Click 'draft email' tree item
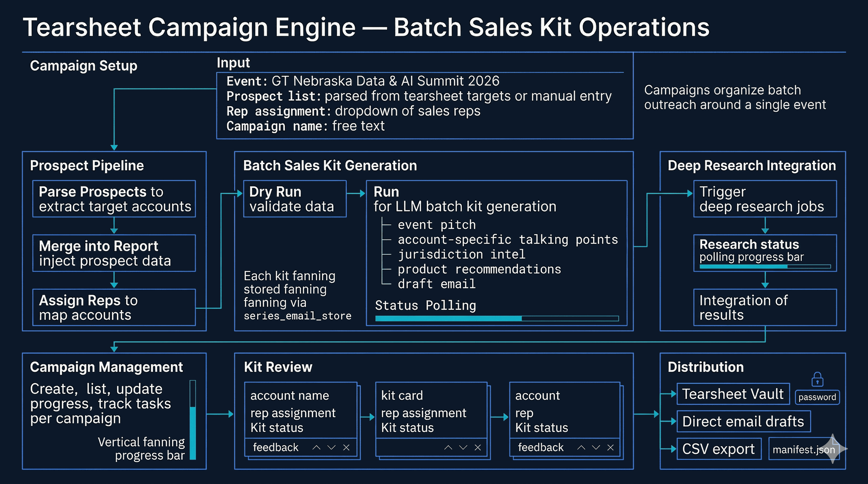Image resolution: width=868 pixels, height=484 pixels. pyautogui.click(x=437, y=284)
